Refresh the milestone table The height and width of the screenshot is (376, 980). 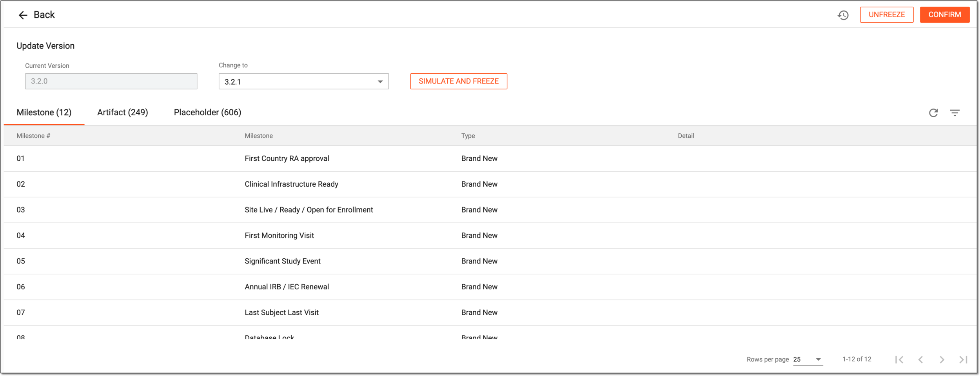[x=933, y=113]
